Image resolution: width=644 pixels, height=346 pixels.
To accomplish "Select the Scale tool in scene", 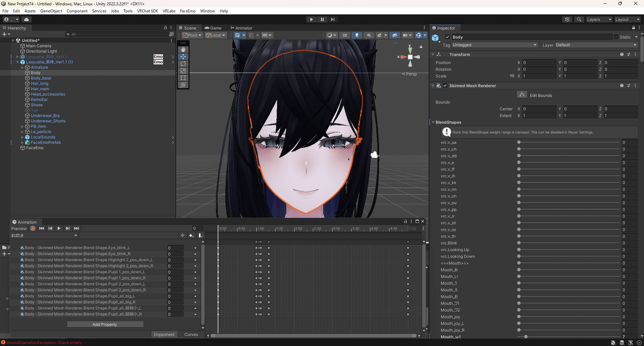I will tap(183, 71).
